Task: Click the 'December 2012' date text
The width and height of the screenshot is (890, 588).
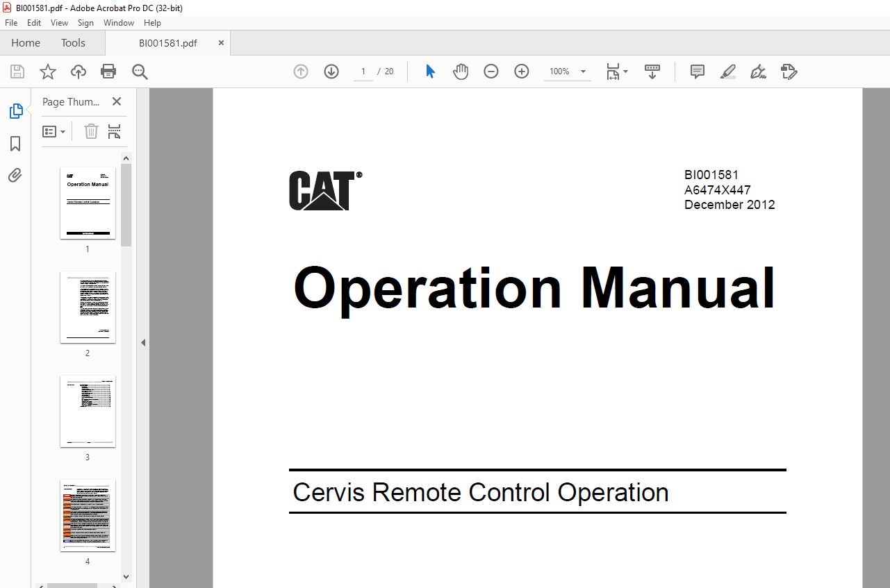Action: click(x=730, y=205)
